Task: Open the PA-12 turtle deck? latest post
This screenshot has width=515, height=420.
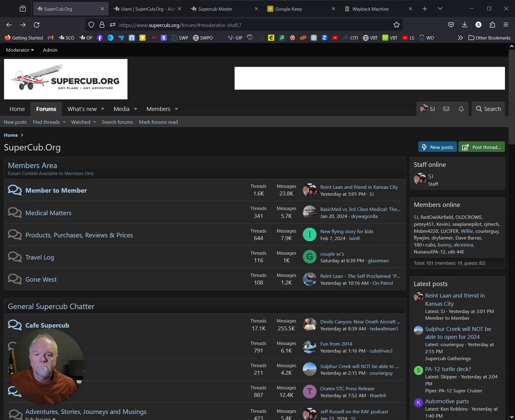Action: click(x=448, y=369)
